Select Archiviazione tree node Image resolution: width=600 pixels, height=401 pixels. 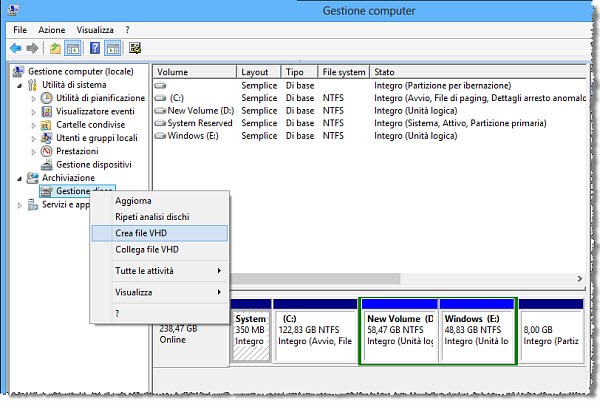tap(68, 178)
